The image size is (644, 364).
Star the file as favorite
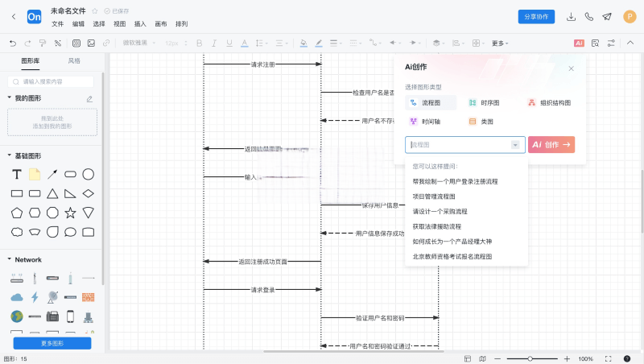95,11
